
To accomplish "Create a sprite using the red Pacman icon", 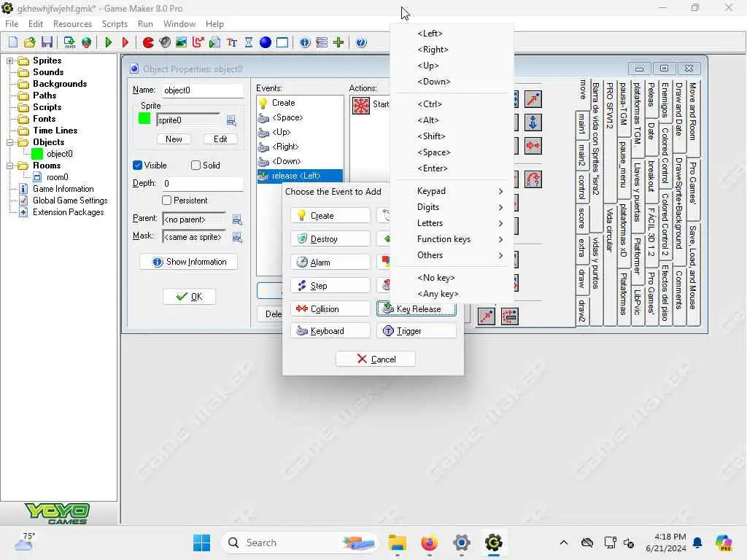I will (x=148, y=42).
